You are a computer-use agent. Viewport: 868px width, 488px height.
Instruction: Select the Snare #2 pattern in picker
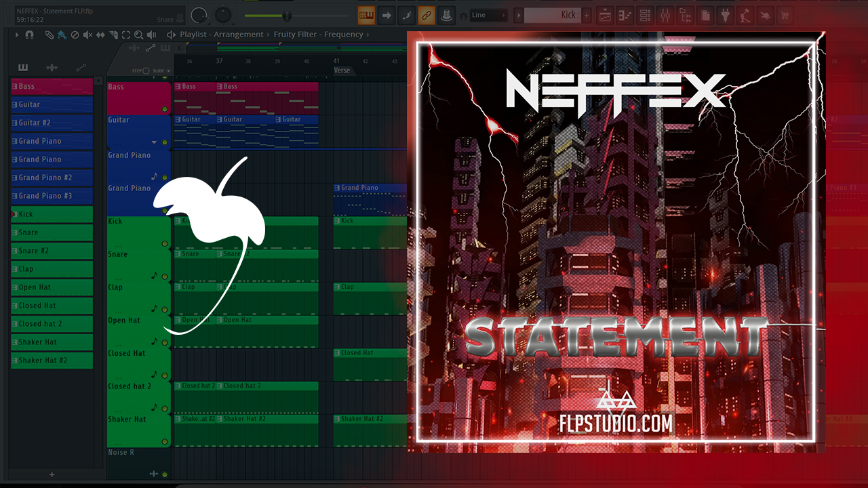(x=52, y=251)
